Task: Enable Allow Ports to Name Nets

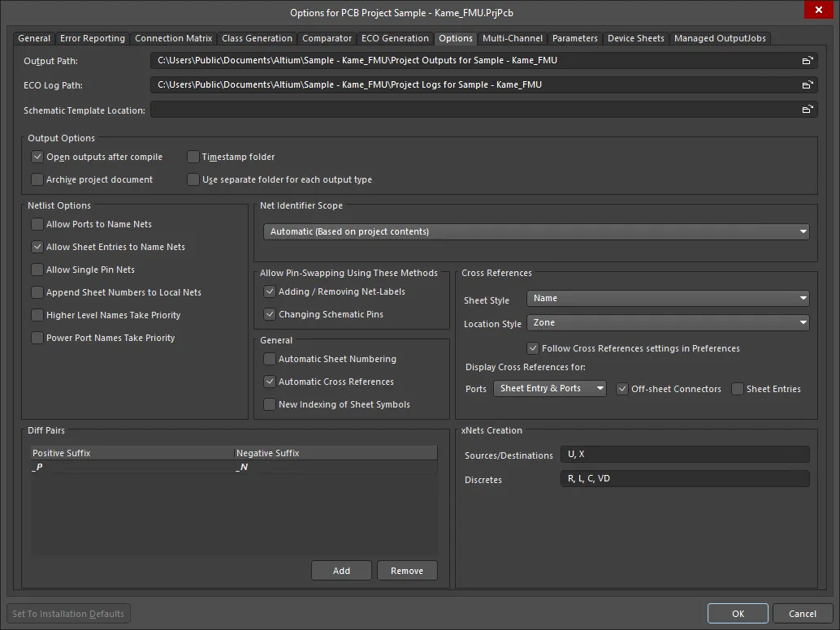Action: point(37,224)
